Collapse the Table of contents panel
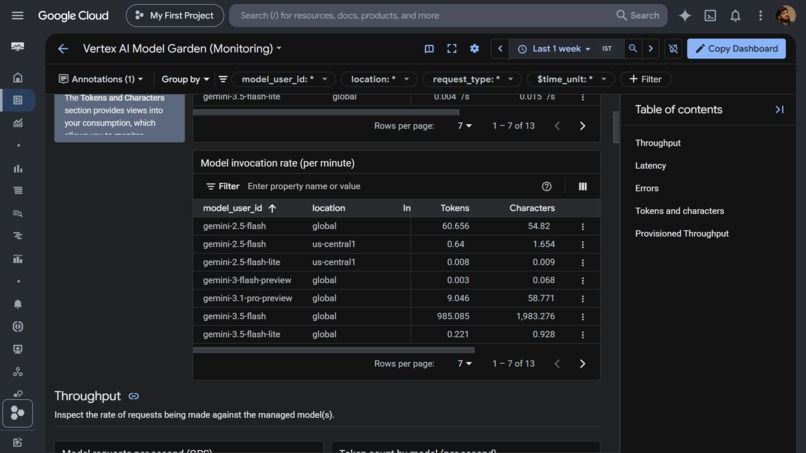806x453 pixels. (779, 110)
